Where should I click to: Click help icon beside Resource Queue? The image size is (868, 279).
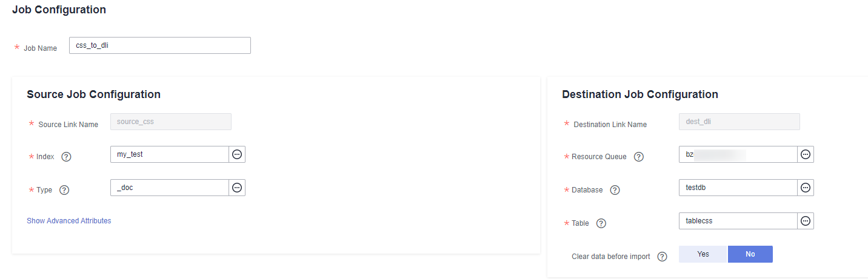coord(638,157)
